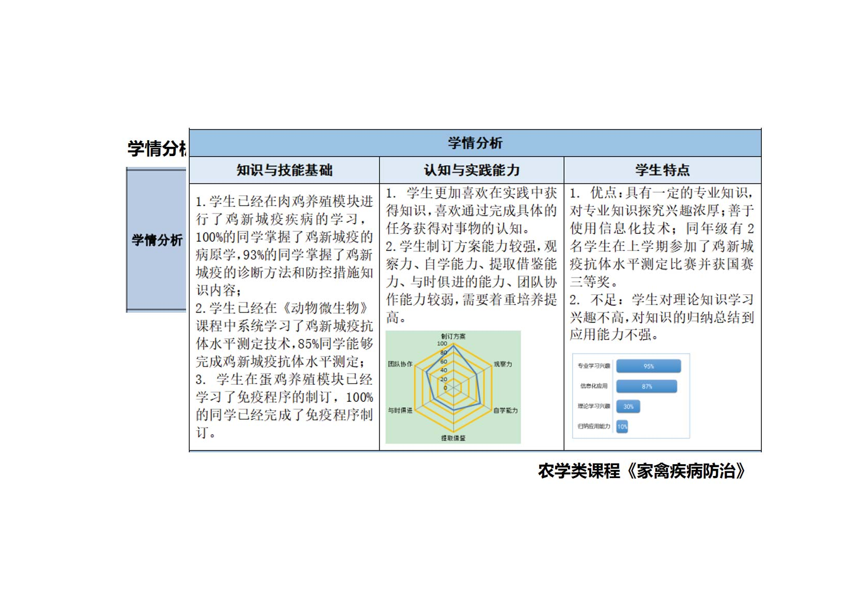Click paragraph starting 1. 优点:具有一定的专业知识
Image resolution: width=868 pixels, height=613 pixels.
click(x=662, y=237)
